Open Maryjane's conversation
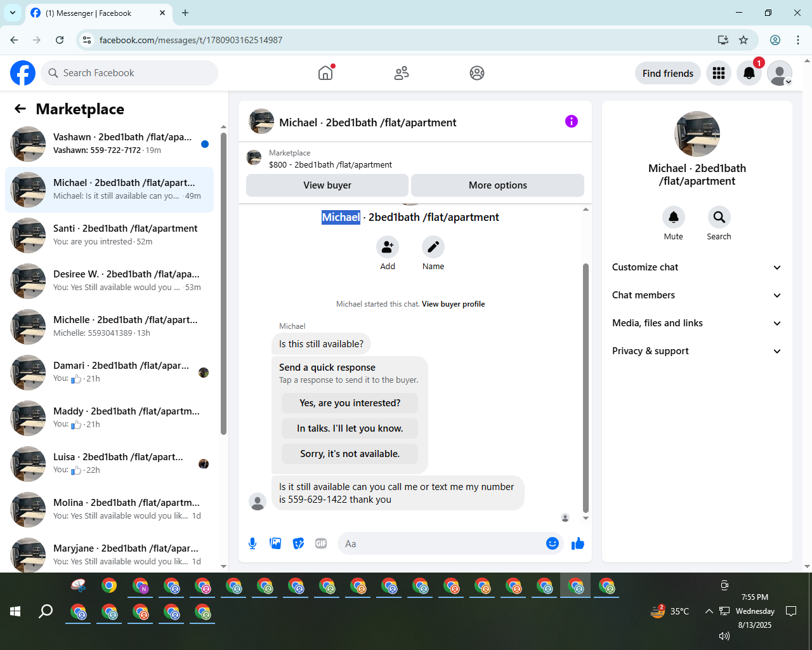The height and width of the screenshot is (650, 812). tap(109, 555)
